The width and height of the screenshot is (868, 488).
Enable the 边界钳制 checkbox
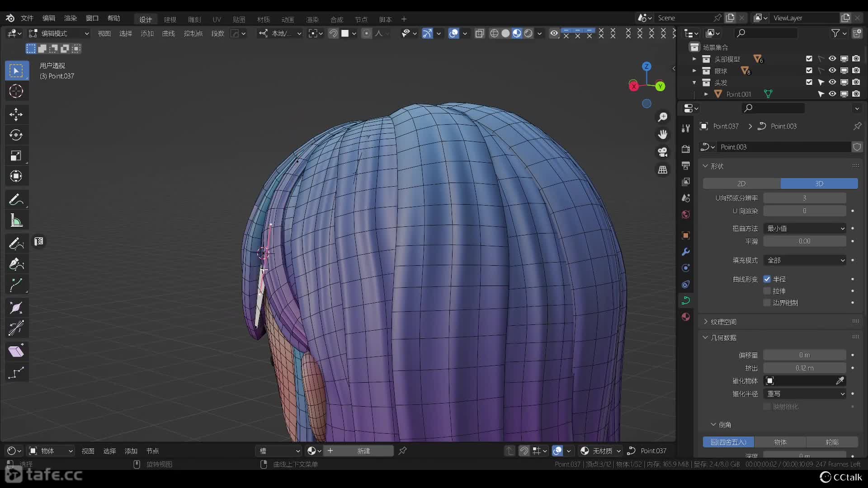click(767, 303)
